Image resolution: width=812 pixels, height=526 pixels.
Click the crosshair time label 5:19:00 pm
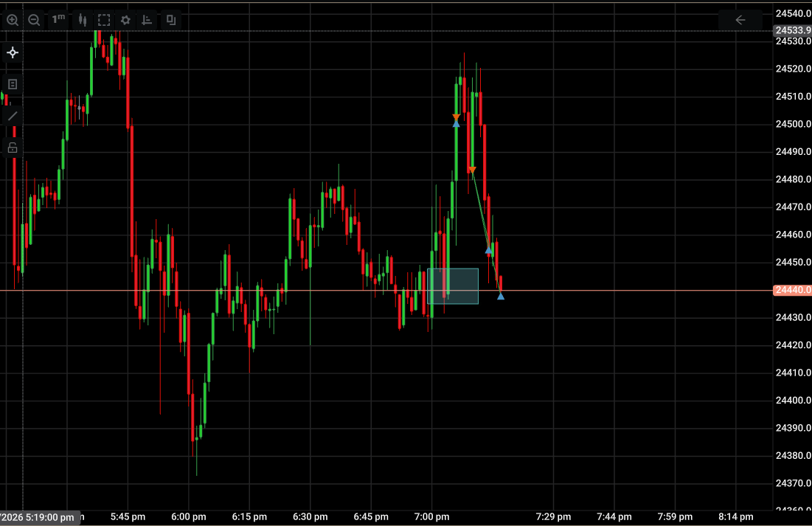[39, 517]
